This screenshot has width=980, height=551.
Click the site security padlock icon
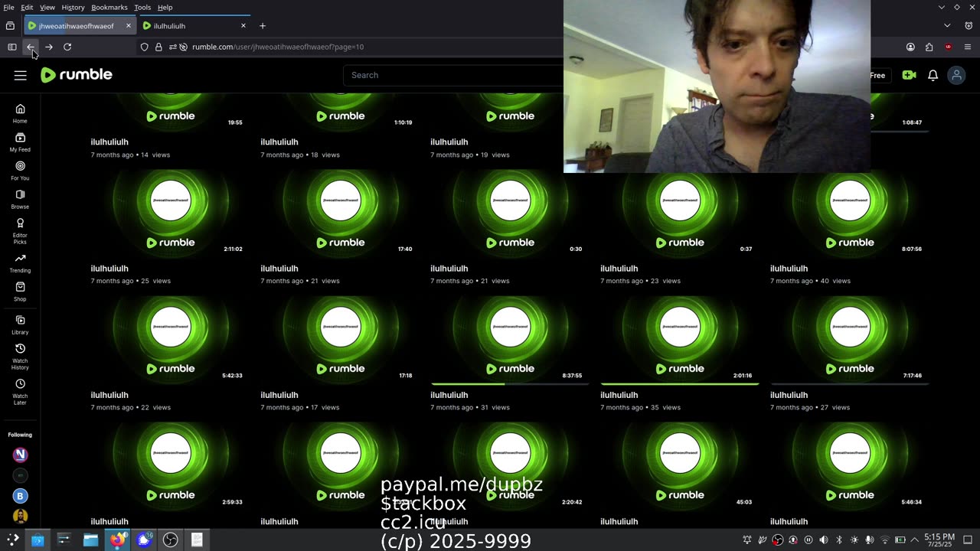[158, 47]
